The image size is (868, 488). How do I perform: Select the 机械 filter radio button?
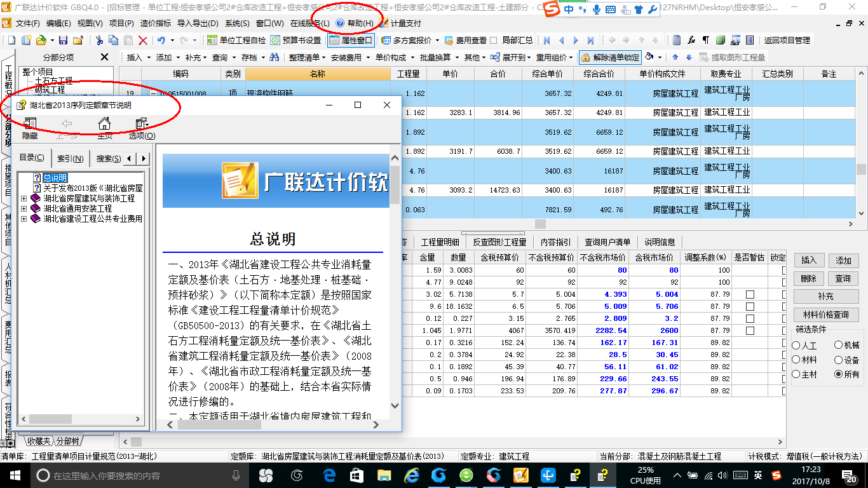(x=839, y=345)
